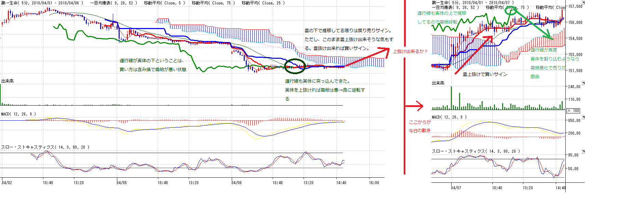Viewport: 644px width, 205px height.
Task: Expand the right MACD panel dropdown arrow
Action: [583, 117]
